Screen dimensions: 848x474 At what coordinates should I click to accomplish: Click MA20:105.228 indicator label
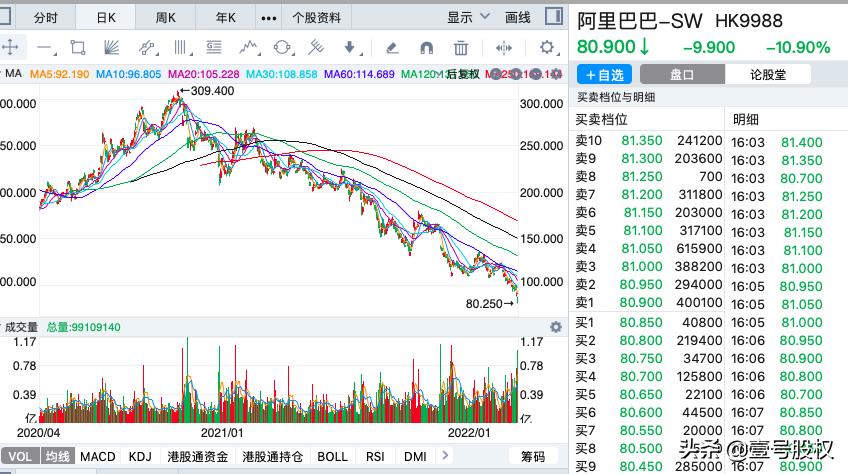tap(203, 74)
